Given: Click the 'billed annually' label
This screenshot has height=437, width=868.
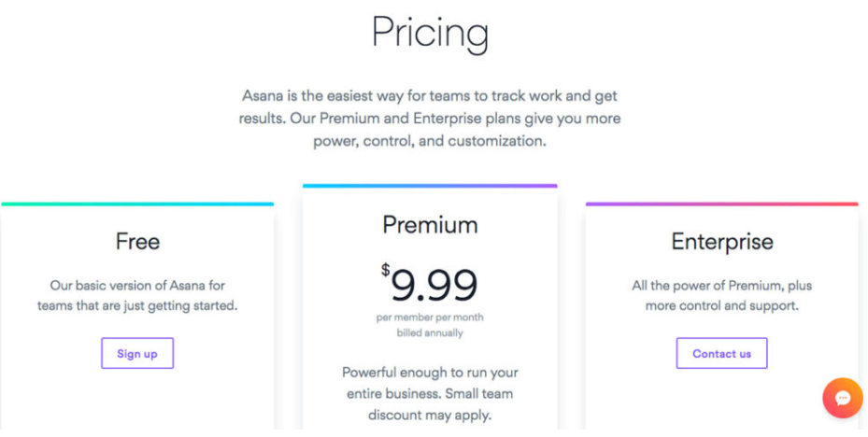Looking at the screenshot, I should click(x=430, y=332).
